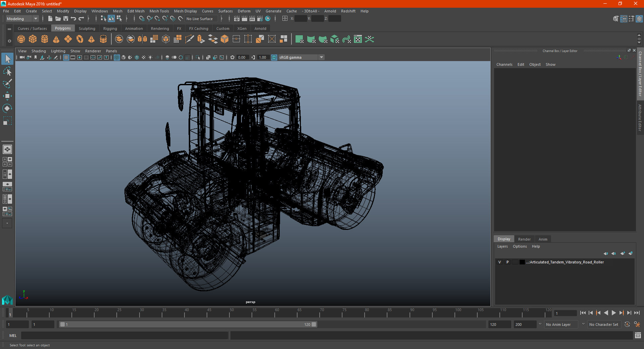Toggle smooth shade all in the viewport

(123, 57)
